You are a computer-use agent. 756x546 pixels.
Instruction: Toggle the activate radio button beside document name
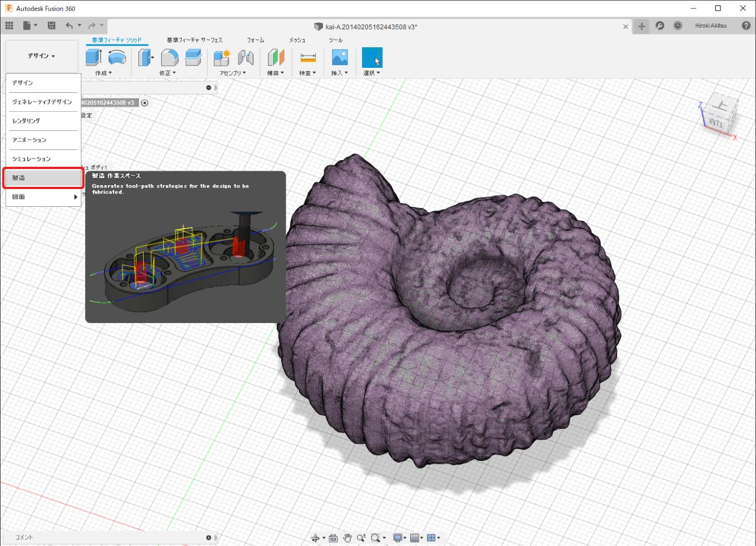[x=145, y=103]
